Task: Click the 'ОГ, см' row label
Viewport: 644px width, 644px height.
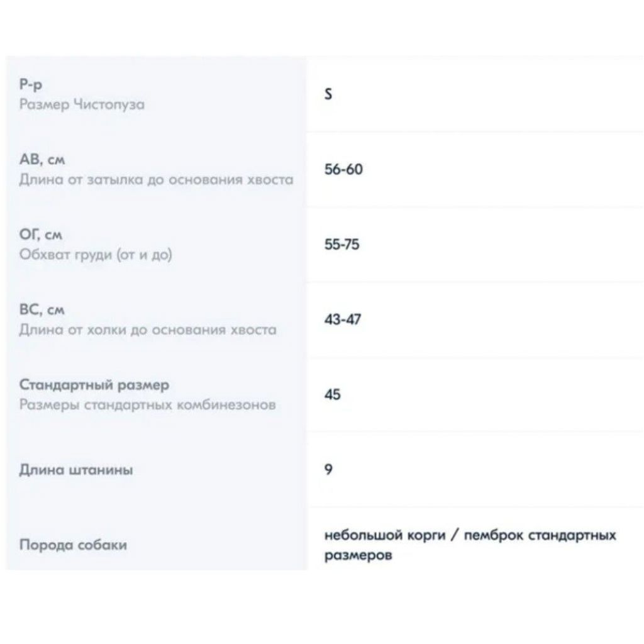Action: [x=41, y=235]
